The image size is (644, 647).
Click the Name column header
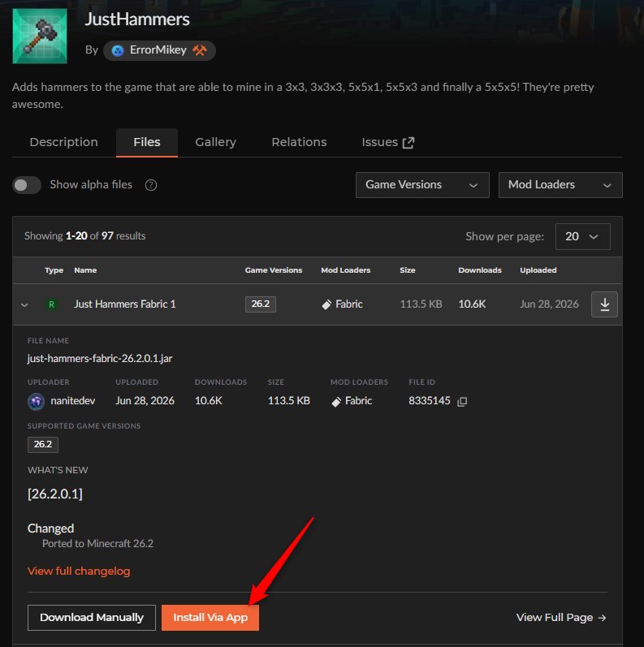tap(85, 270)
